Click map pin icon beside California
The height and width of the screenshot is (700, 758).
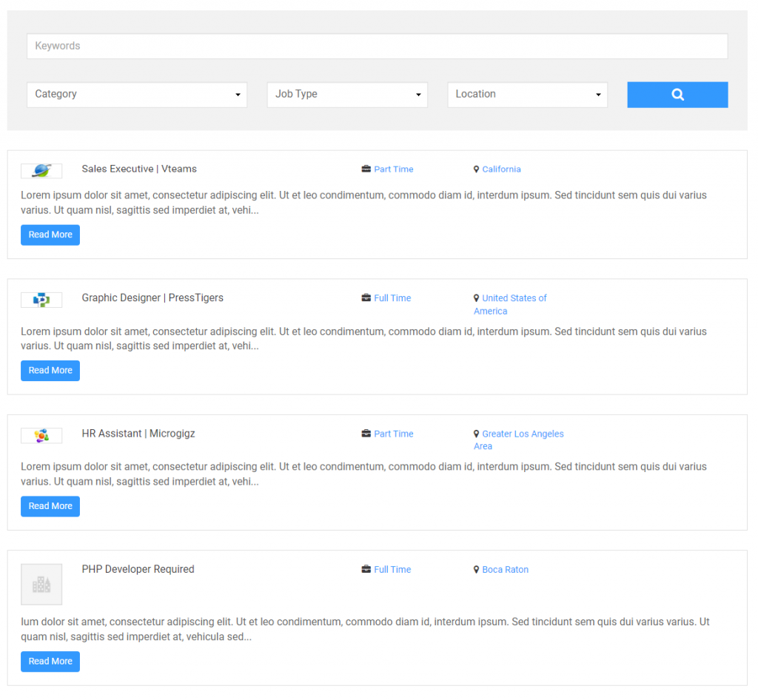point(476,169)
